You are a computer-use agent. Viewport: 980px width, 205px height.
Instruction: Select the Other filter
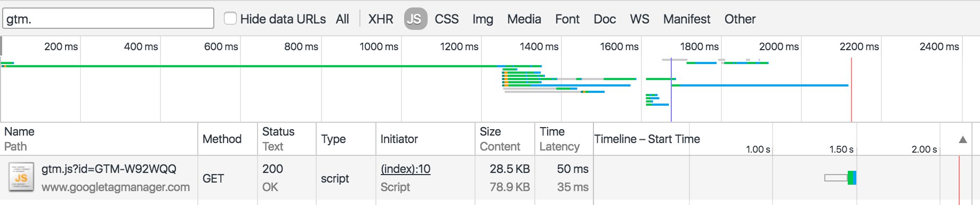click(740, 19)
